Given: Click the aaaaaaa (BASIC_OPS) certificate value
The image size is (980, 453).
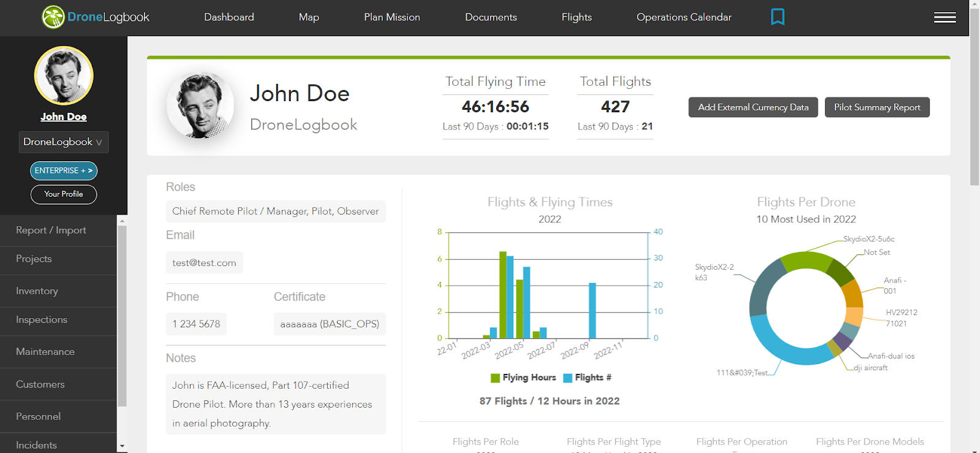Looking at the screenshot, I should (x=330, y=324).
